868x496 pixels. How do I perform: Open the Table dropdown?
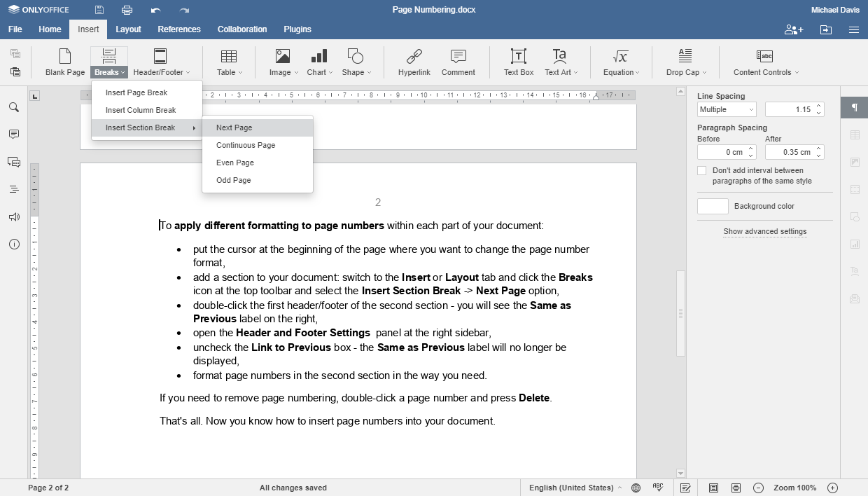(x=230, y=72)
